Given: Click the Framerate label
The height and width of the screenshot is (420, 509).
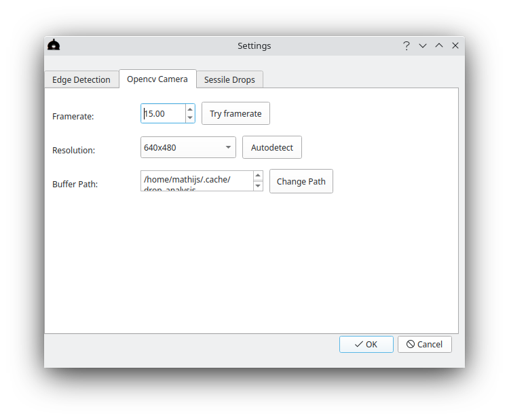Looking at the screenshot, I should pyautogui.click(x=73, y=116).
